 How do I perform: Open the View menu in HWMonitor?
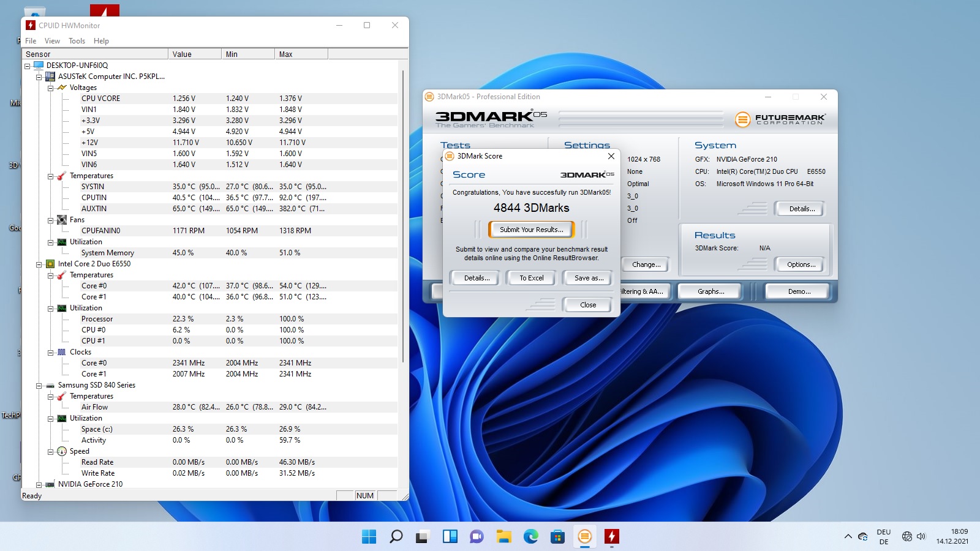(52, 41)
